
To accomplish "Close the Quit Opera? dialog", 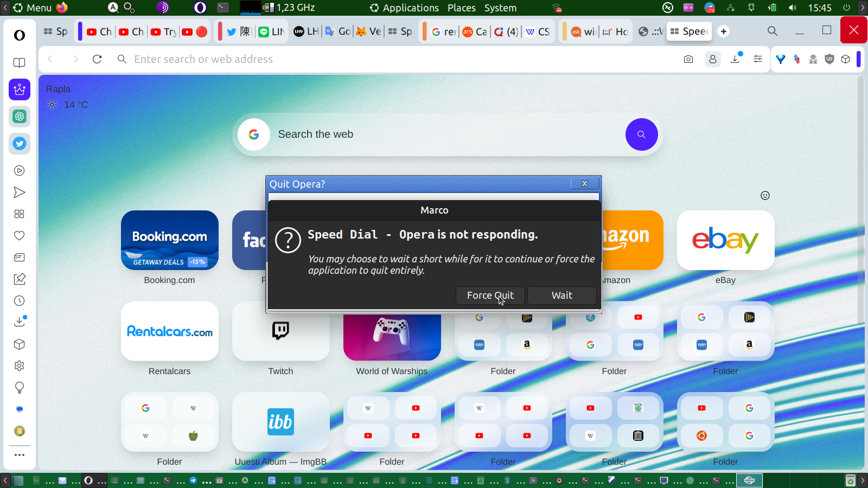I will [585, 184].
